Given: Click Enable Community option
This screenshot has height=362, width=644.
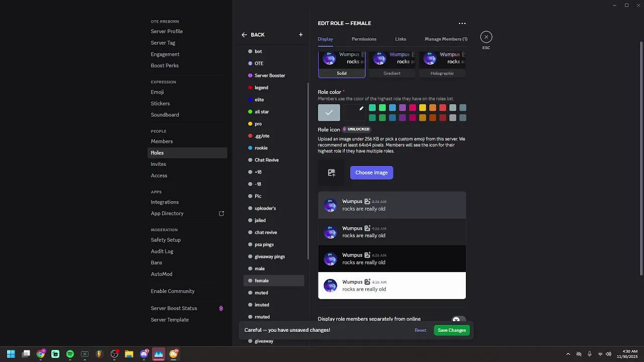Looking at the screenshot, I should point(173,291).
